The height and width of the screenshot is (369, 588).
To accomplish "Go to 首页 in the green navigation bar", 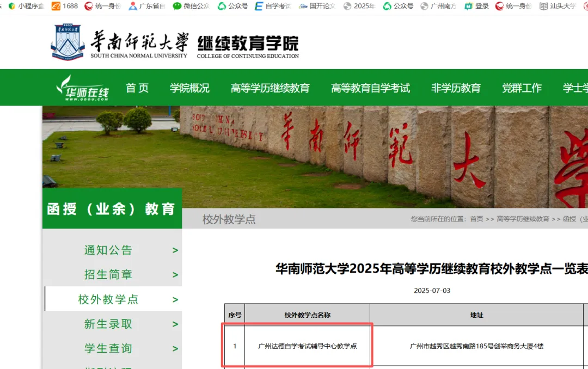I will pyautogui.click(x=137, y=88).
